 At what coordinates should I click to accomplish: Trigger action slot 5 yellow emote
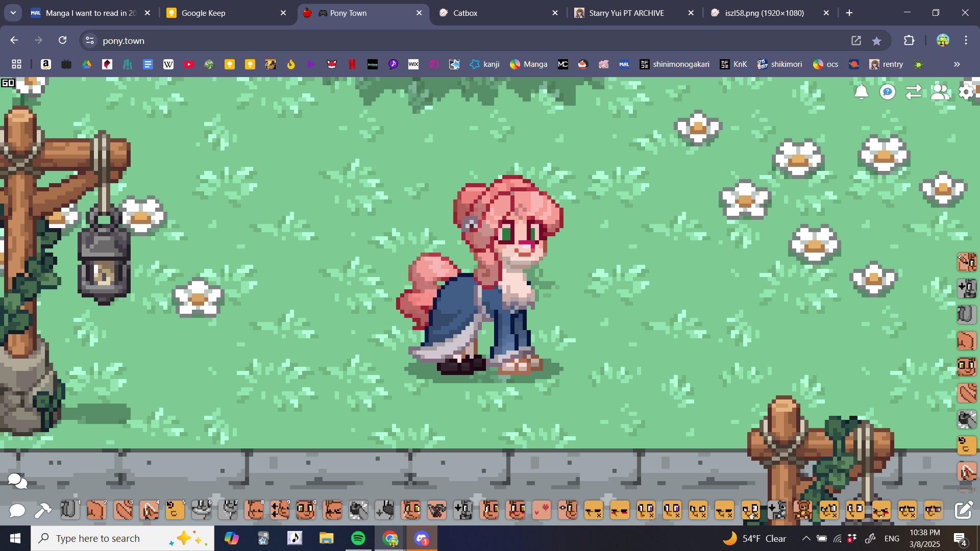click(x=175, y=510)
